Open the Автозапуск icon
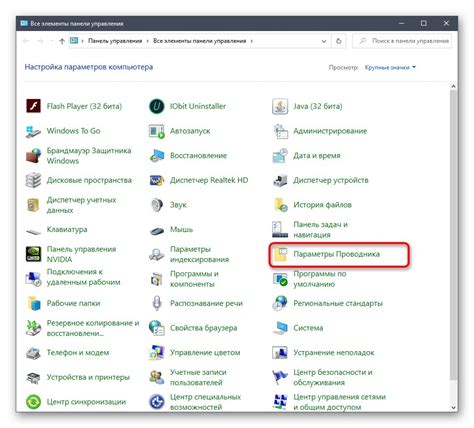Screen dimensions: 474x428 (x=157, y=131)
